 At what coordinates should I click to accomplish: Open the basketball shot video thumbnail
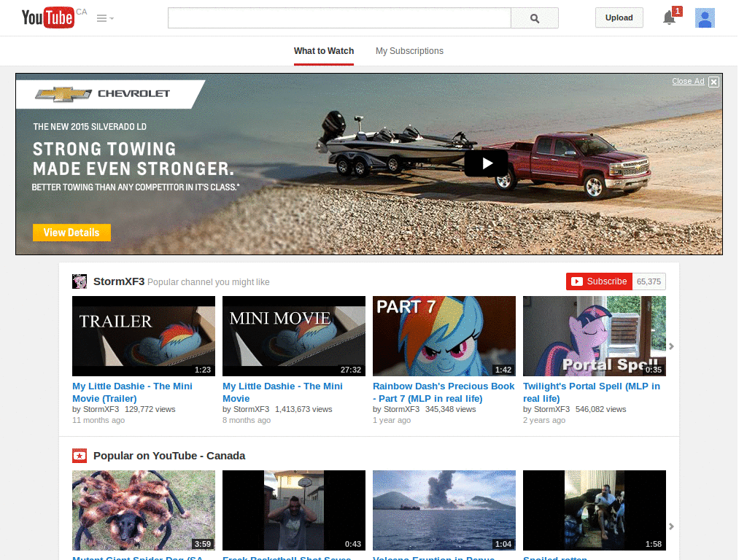[x=294, y=510]
